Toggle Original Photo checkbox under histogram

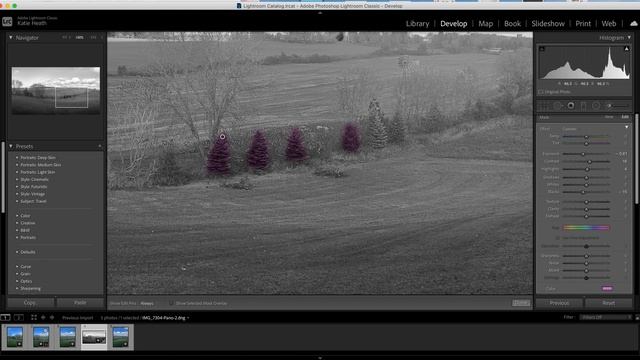541,92
